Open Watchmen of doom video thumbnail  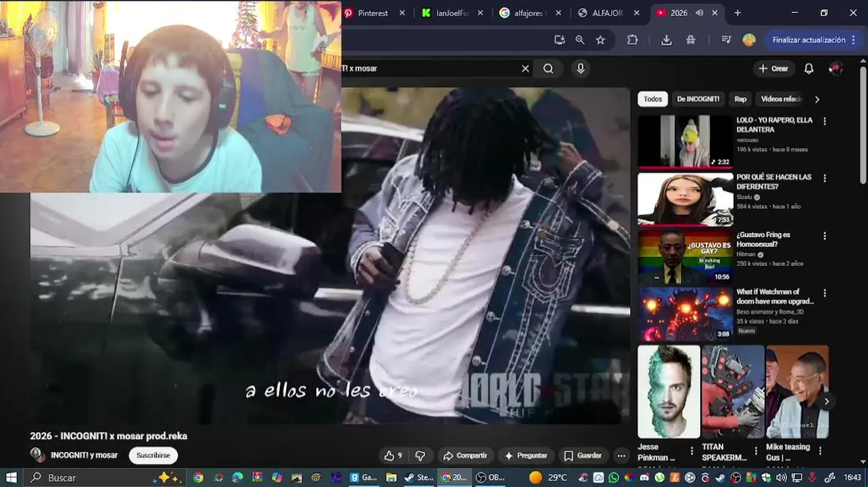point(685,314)
